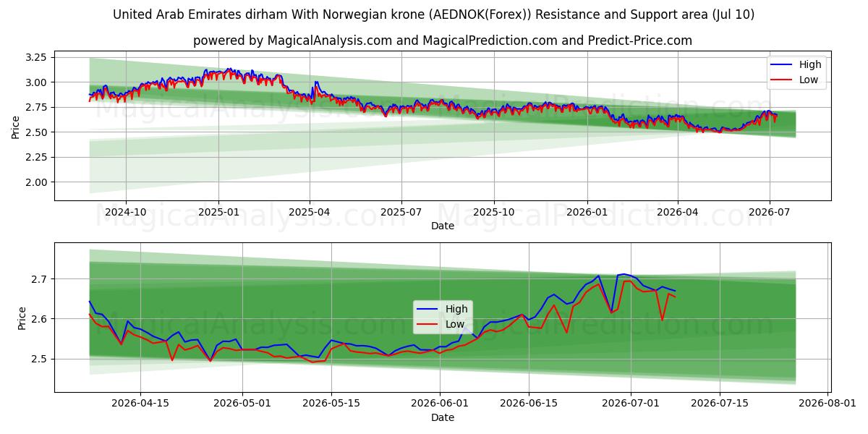
Task: Click 'High' in the top chart legend
Action: click(x=810, y=64)
